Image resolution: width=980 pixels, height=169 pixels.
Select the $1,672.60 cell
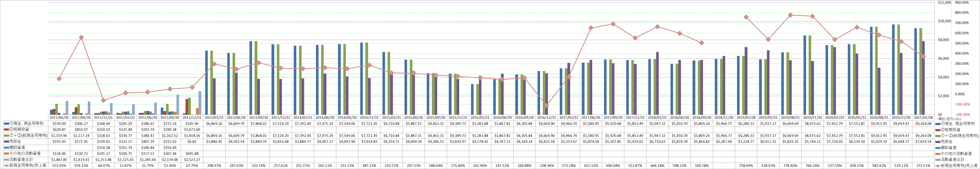[192, 130]
